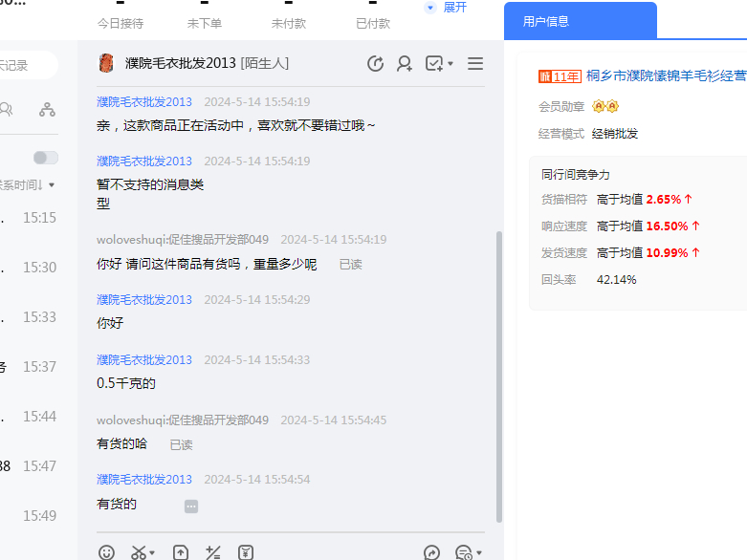
Task: Expand the contact time sort dropdown
Action: pos(52,185)
